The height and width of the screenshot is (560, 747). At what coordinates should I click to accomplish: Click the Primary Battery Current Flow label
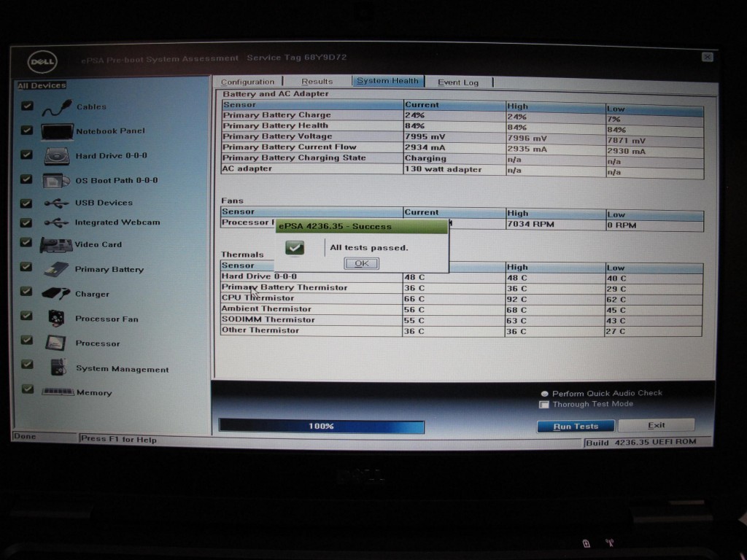(289, 147)
